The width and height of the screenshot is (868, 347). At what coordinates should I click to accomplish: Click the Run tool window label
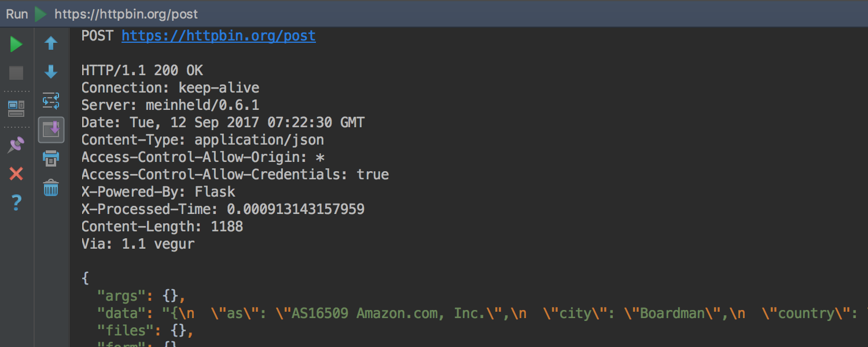click(17, 14)
